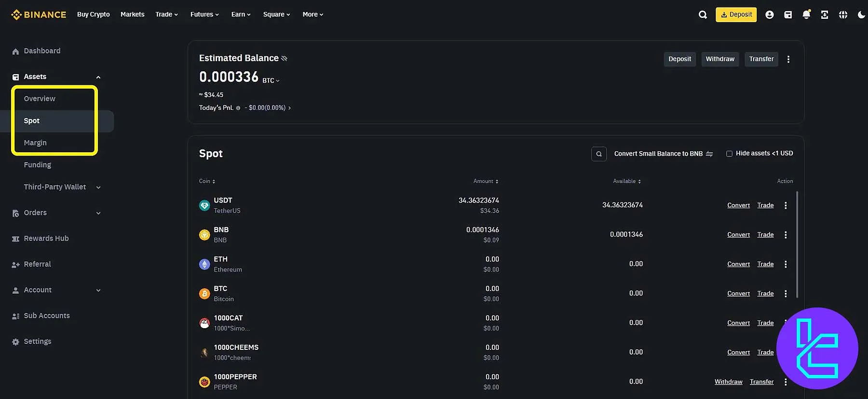868x399 pixels.
Task: Click Trade link for BNB row
Action: coord(765,235)
